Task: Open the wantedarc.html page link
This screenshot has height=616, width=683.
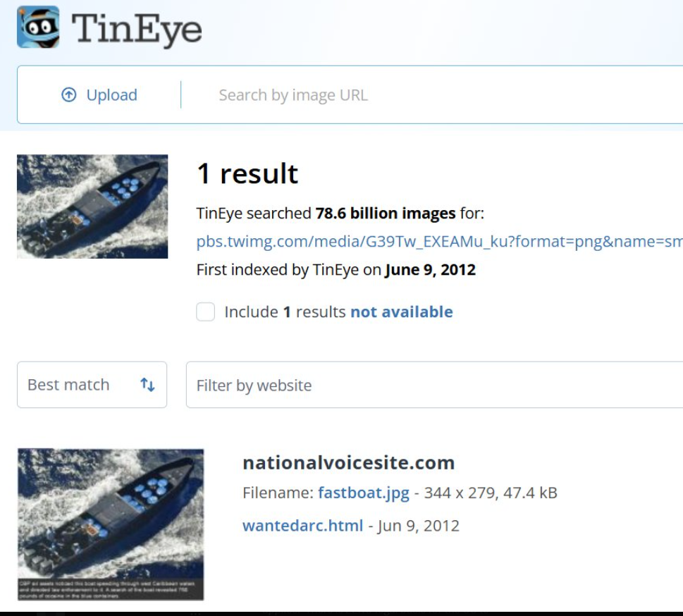Action: point(302,525)
